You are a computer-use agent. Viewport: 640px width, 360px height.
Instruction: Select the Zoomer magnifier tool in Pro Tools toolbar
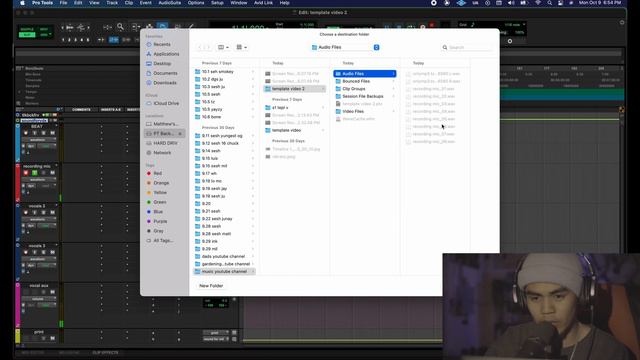120,27
